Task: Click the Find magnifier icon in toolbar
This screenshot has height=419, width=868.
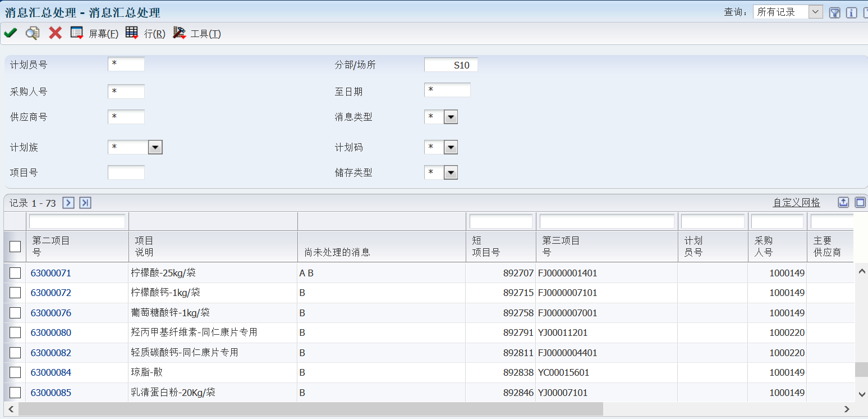Action: [33, 33]
